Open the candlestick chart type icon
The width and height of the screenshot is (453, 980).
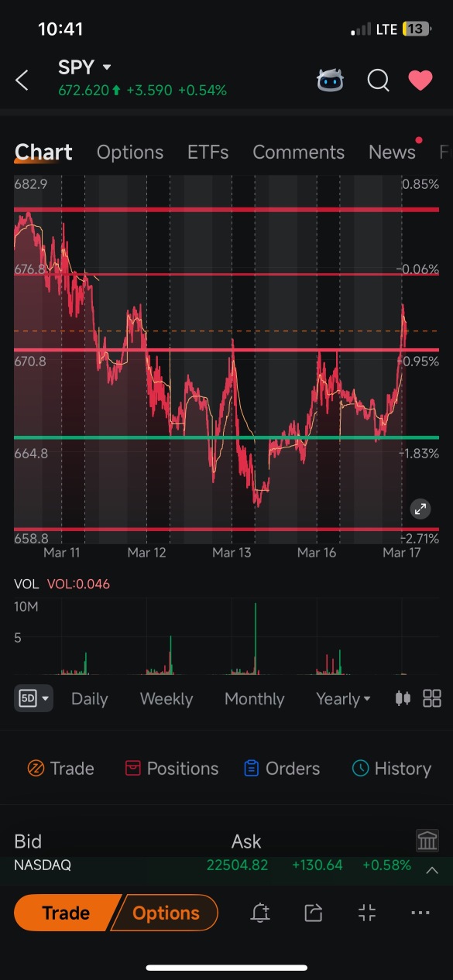403,698
